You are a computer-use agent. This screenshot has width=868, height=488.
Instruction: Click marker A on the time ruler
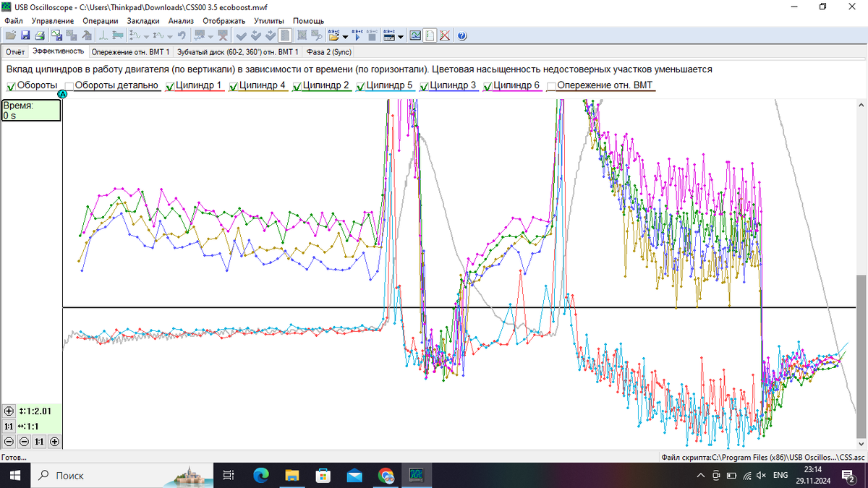(x=62, y=94)
